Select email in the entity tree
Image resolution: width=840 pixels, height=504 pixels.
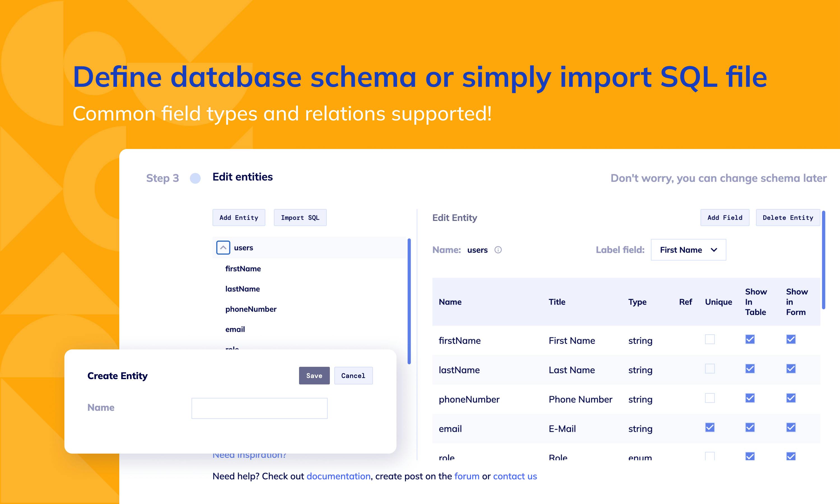point(235,330)
